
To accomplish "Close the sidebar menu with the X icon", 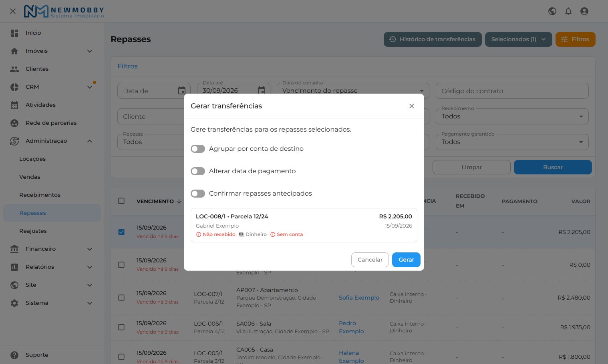I will pyautogui.click(x=13, y=11).
